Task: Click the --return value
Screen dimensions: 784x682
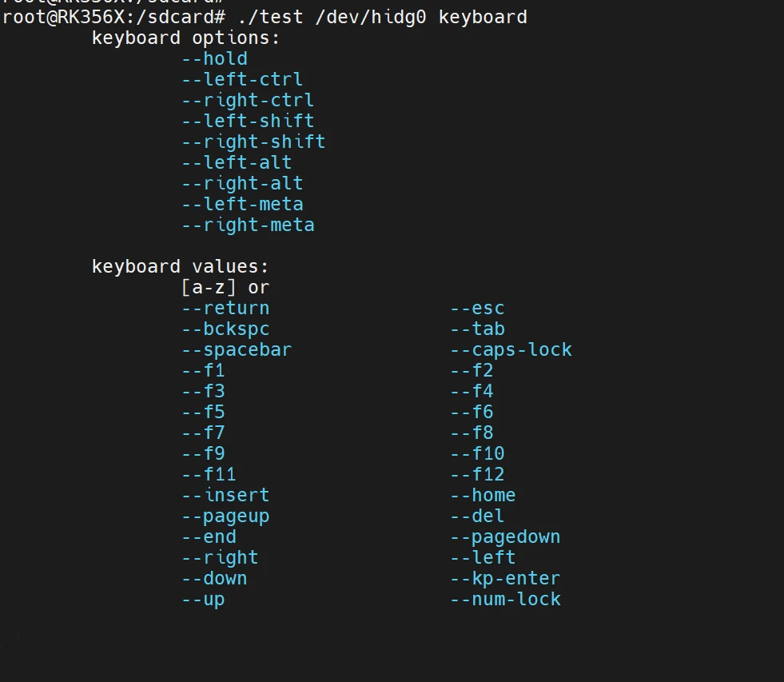Action: pos(225,309)
